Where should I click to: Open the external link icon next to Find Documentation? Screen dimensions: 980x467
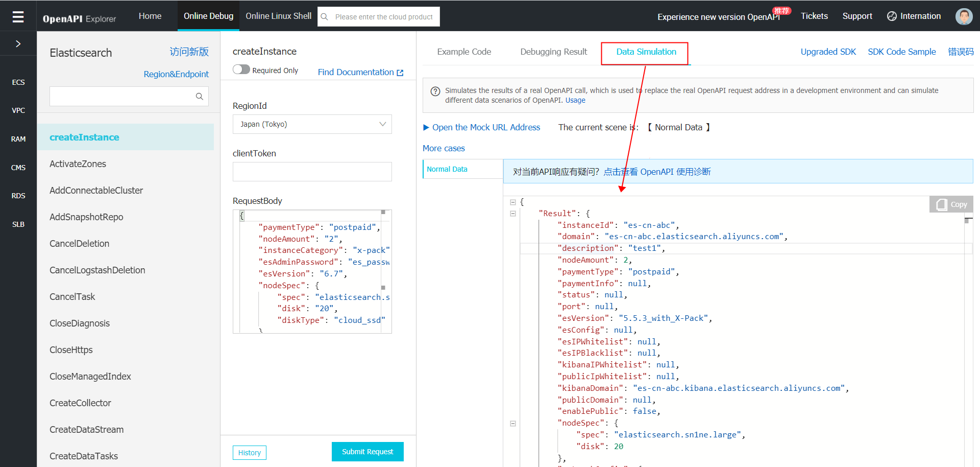click(400, 73)
